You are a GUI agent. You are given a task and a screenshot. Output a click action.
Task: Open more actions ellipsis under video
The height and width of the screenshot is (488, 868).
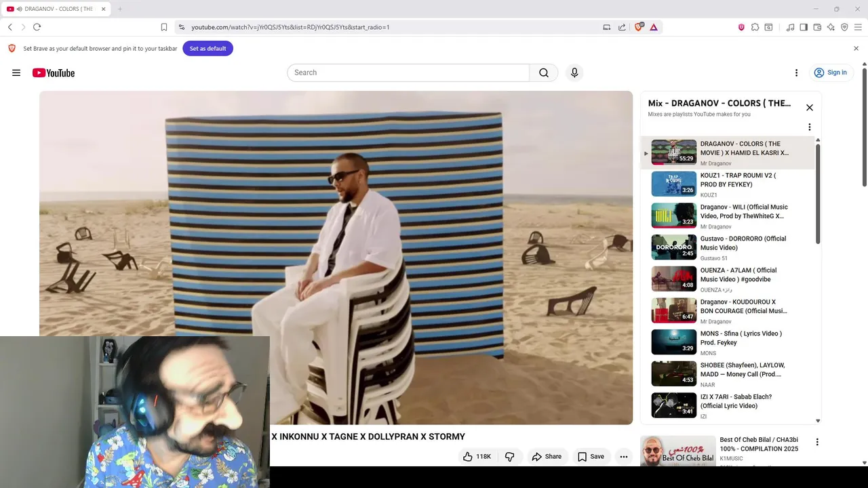[624, 457]
